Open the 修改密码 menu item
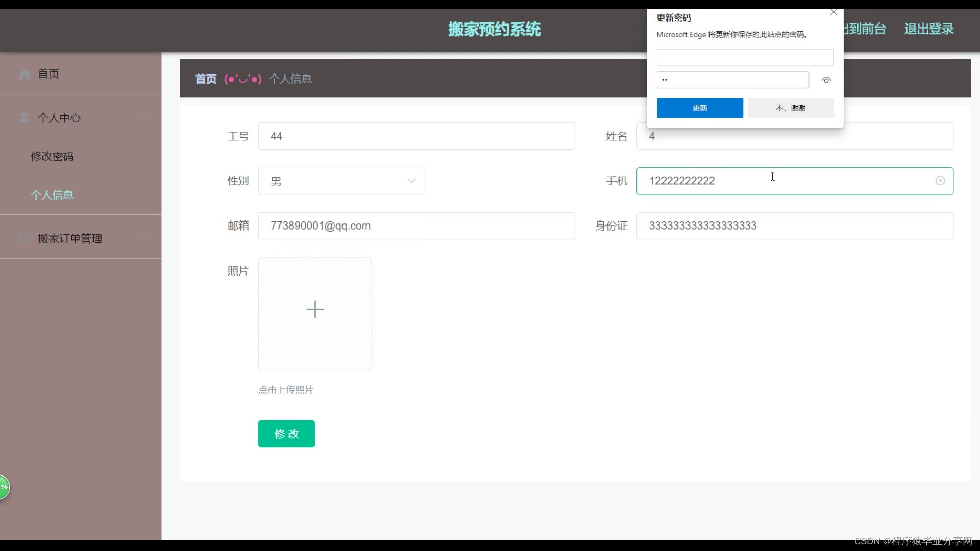The height and width of the screenshot is (551, 980). click(52, 157)
